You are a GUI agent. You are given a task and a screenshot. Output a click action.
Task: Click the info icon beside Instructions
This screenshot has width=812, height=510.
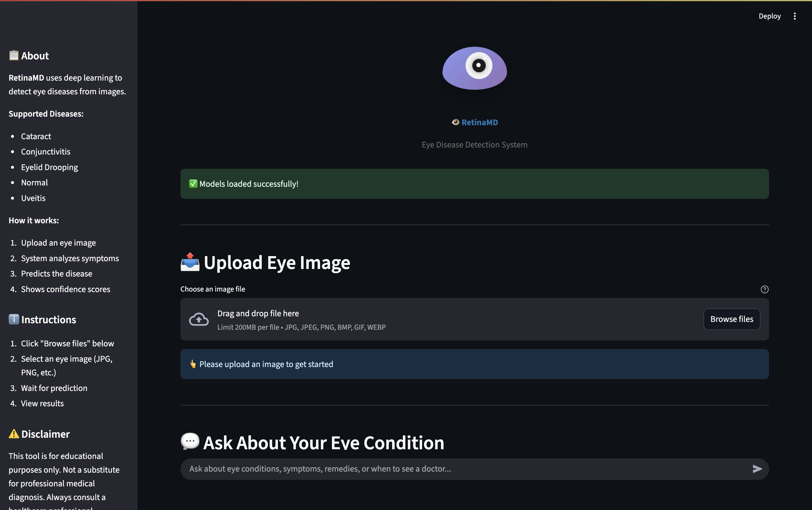pos(14,319)
